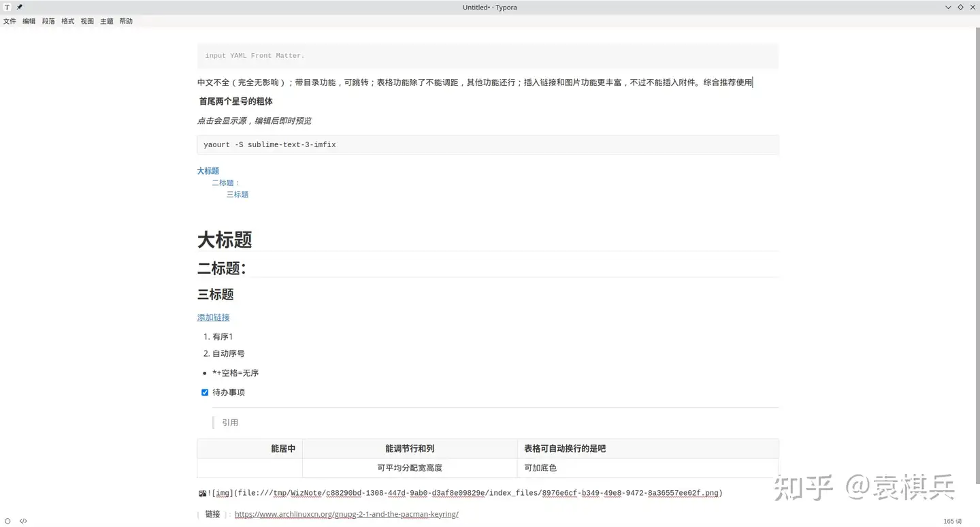Follow the 添加链接 hyperlink
Screen dimensions: 980x527
[214, 317]
